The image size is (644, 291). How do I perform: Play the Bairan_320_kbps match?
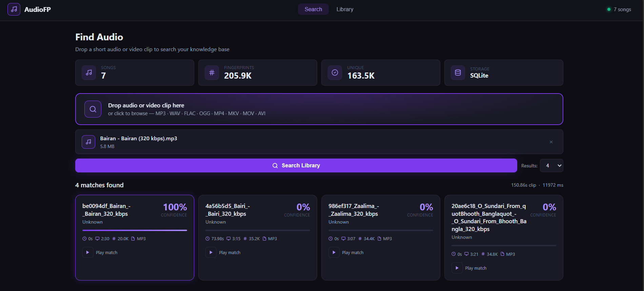pyautogui.click(x=88, y=252)
